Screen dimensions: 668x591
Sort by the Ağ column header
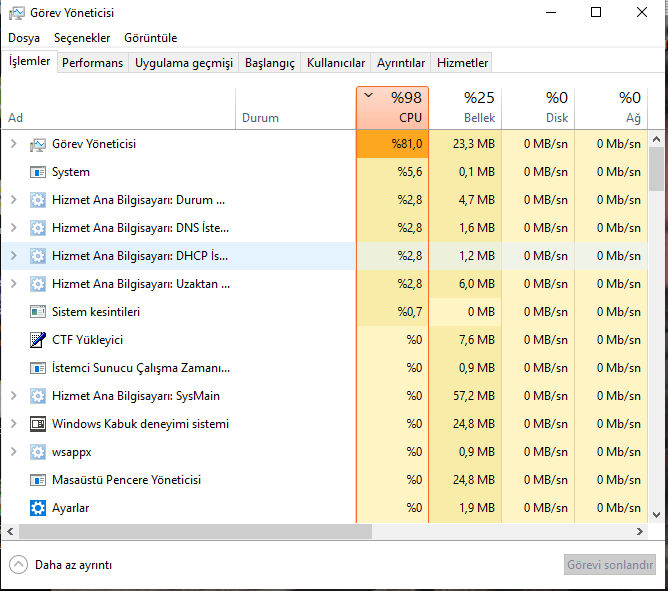[611, 108]
